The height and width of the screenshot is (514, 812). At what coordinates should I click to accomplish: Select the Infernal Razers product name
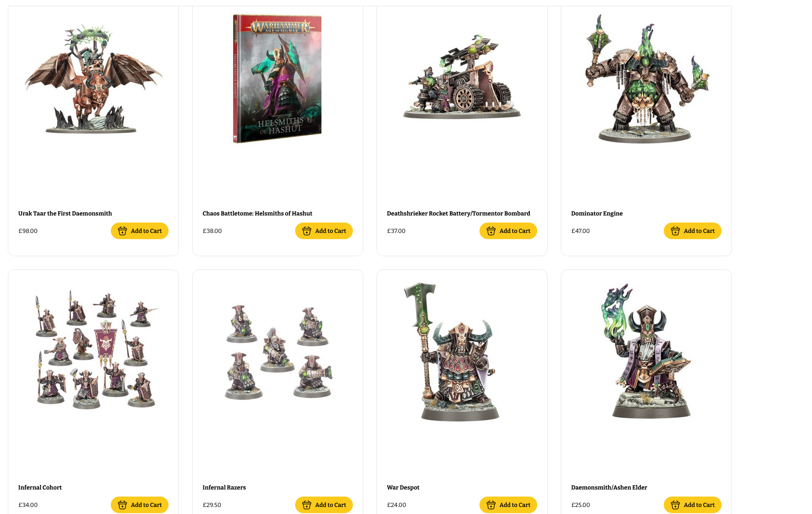[x=224, y=487]
